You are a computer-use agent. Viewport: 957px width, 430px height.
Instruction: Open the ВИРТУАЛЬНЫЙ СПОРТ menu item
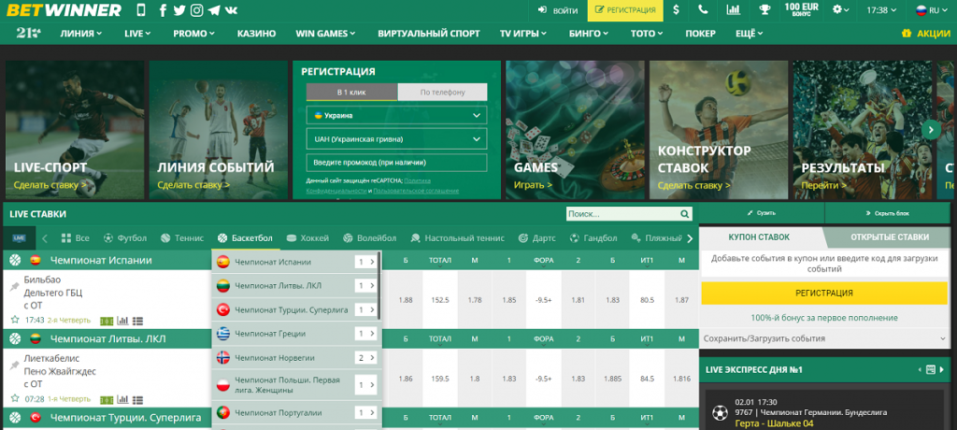428,34
